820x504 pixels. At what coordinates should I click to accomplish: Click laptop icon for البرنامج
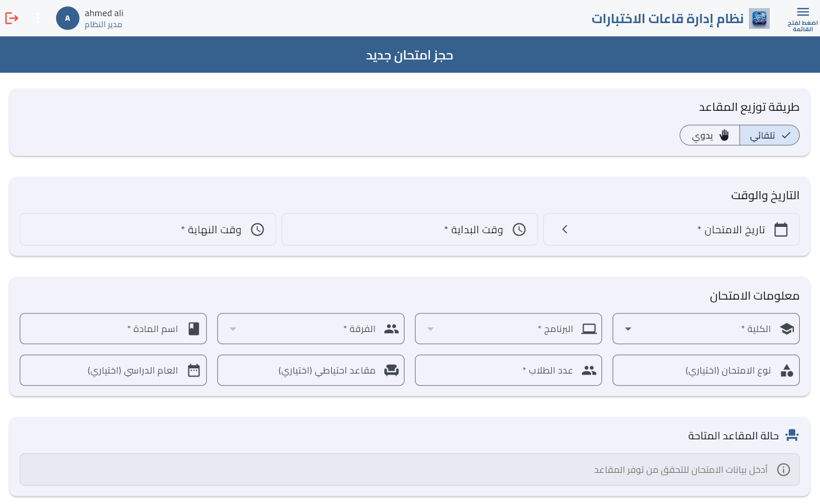[x=589, y=328]
